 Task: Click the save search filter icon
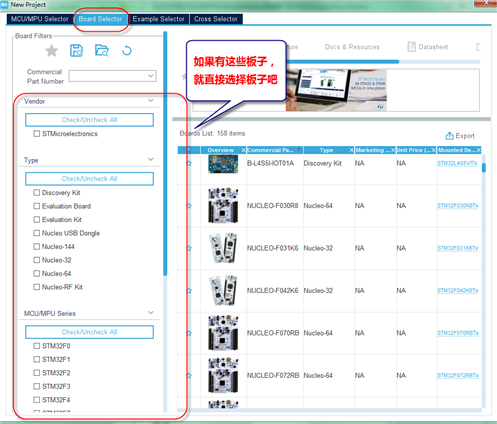76,50
